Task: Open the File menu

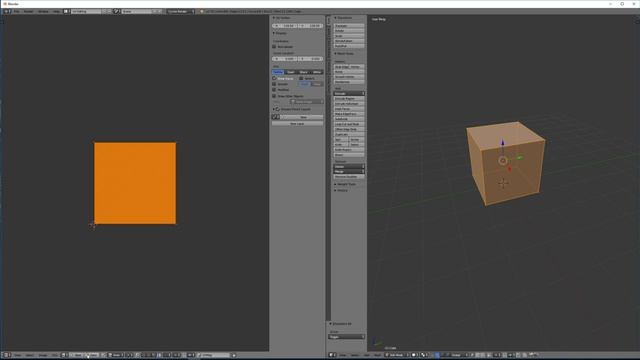Action: click(17, 11)
